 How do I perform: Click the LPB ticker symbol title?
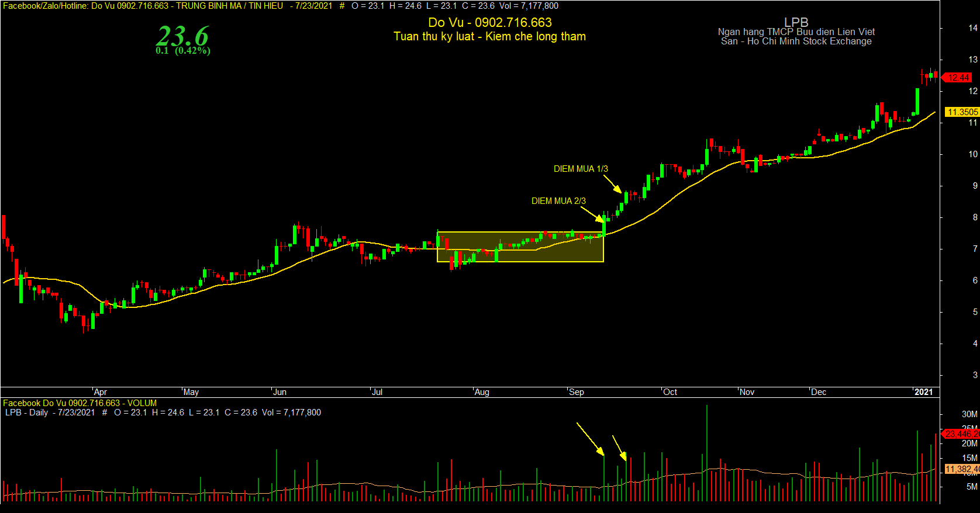[x=796, y=22]
